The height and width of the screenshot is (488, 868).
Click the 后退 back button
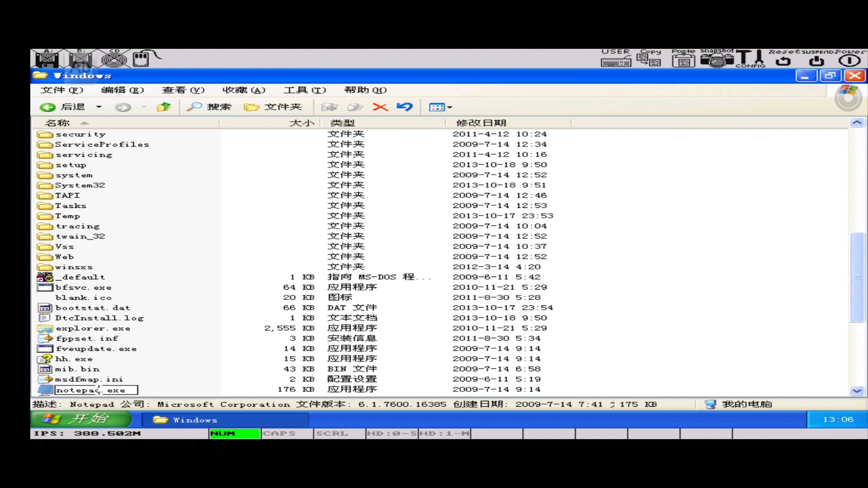[x=63, y=107]
